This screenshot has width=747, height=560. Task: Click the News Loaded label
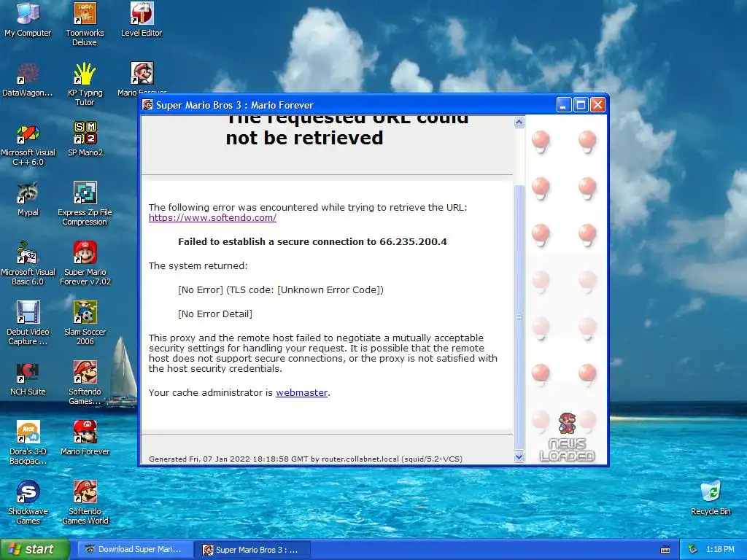567,450
